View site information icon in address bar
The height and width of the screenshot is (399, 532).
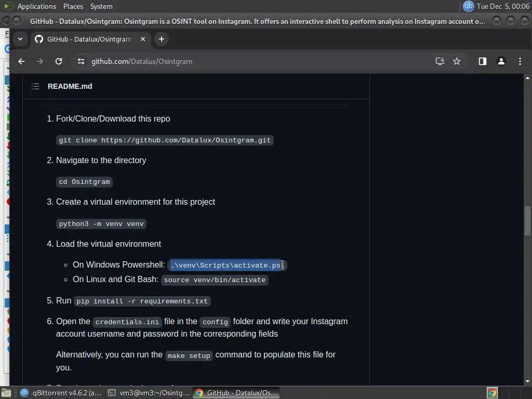81,61
